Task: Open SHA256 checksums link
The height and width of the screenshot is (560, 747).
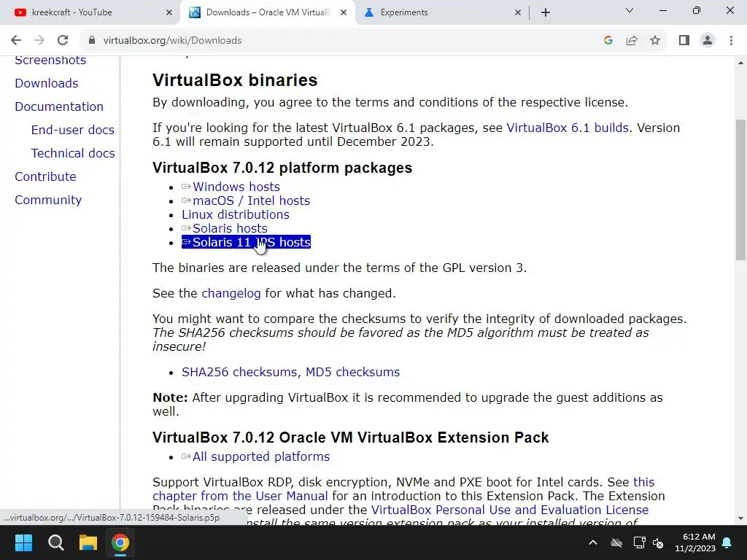Action: (240, 372)
